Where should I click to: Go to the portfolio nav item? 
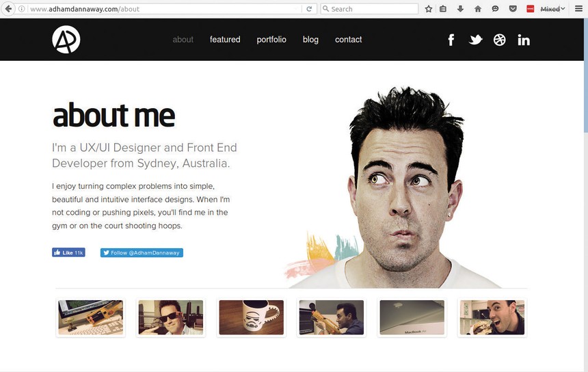(x=271, y=40)
